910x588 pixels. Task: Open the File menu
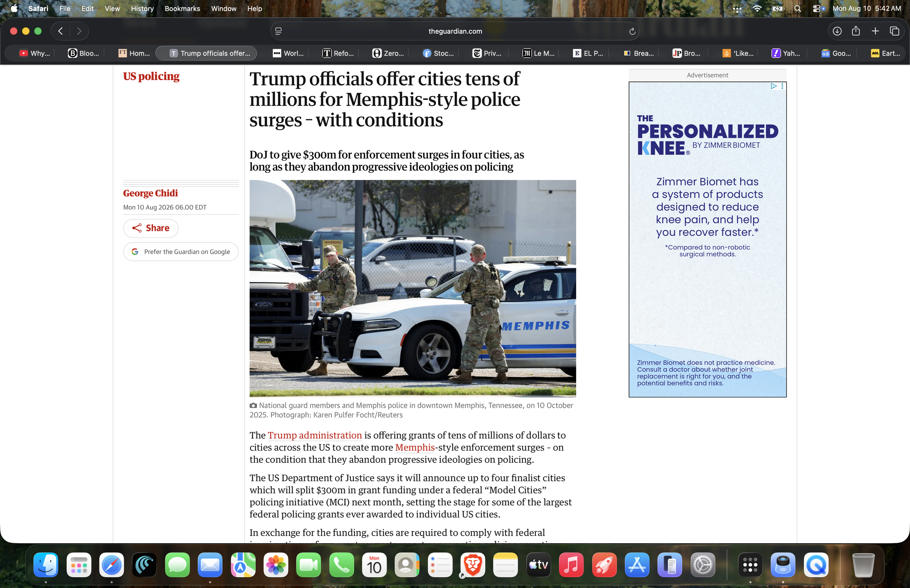click(x=64, y=8)
